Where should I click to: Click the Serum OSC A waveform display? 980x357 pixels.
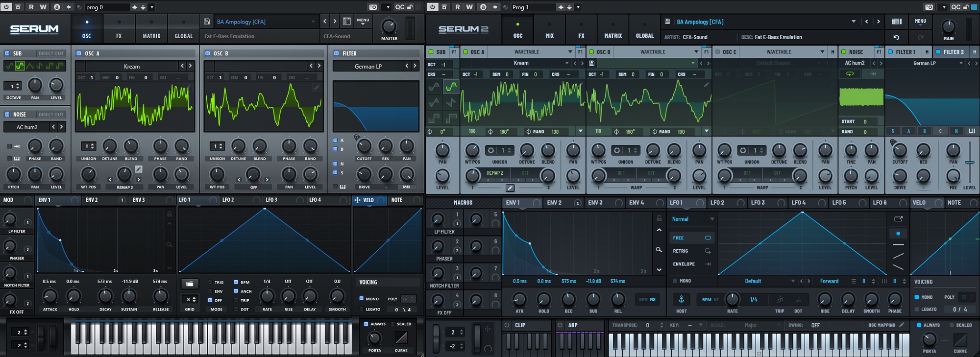coord(135,106)
